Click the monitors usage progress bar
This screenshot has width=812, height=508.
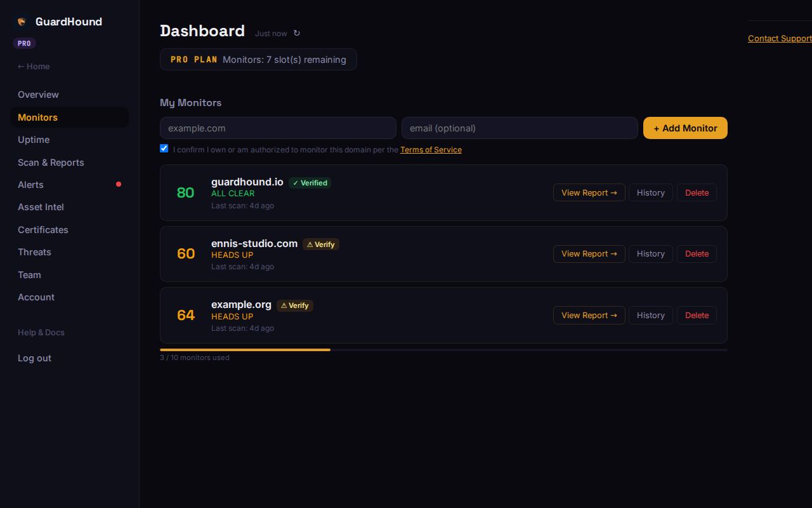click(x=443, y=350)
